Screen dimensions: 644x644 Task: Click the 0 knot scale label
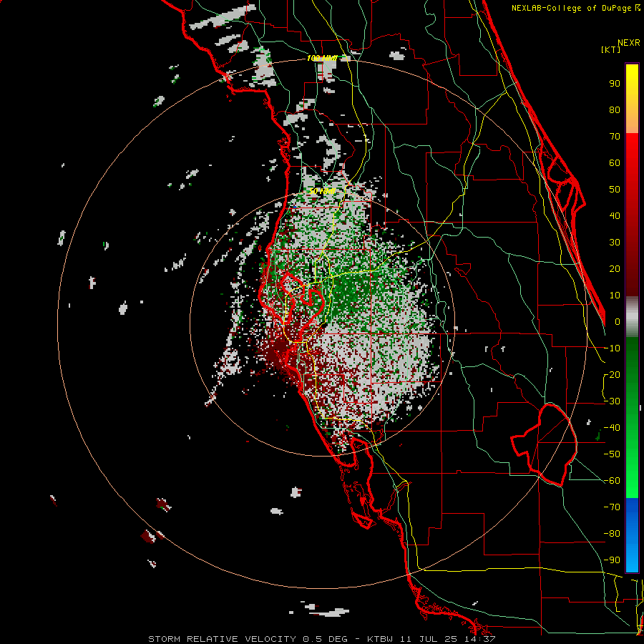[x=618, y=321]
